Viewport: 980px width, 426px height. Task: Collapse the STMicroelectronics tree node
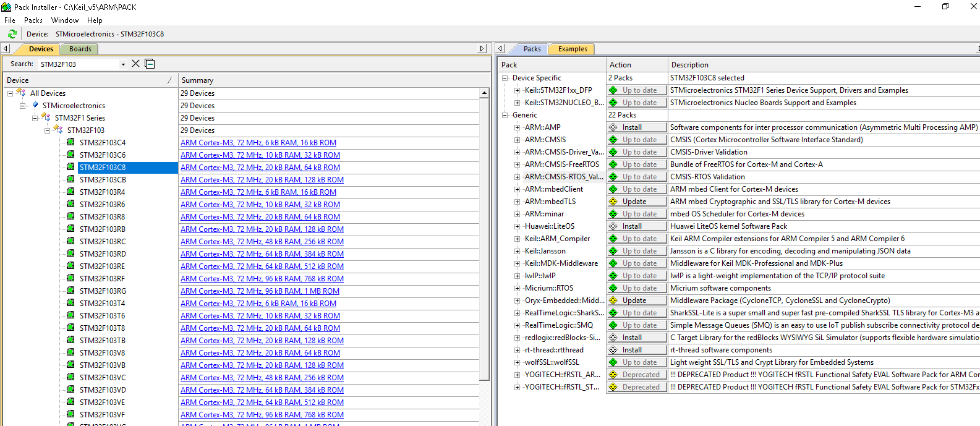(22, 106)
